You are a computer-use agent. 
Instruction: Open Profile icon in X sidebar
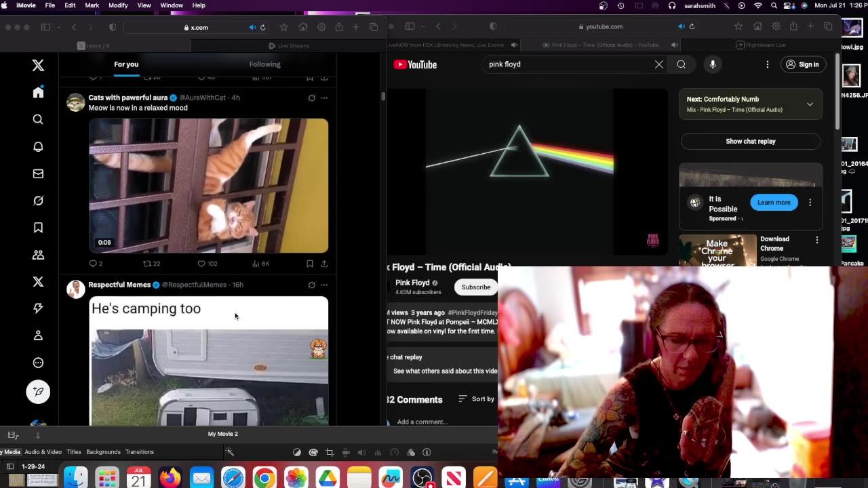click(38, 335)
